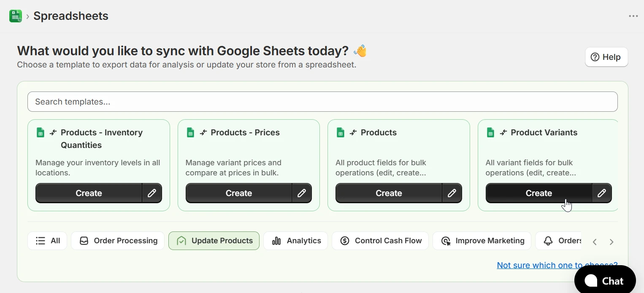Click the Help button
Screen dimensions: 644x293
pyautogui.click(x=606, y=57)
